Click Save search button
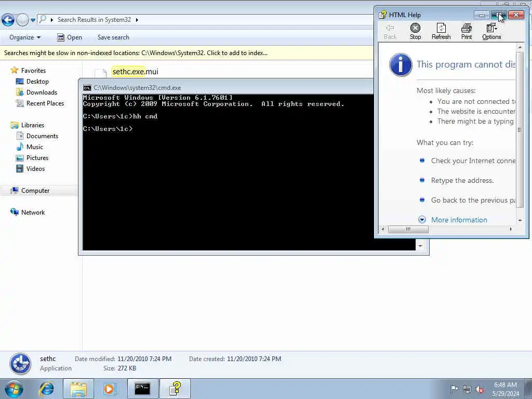This screenshot has width=532, height=399. coord(113,37)
